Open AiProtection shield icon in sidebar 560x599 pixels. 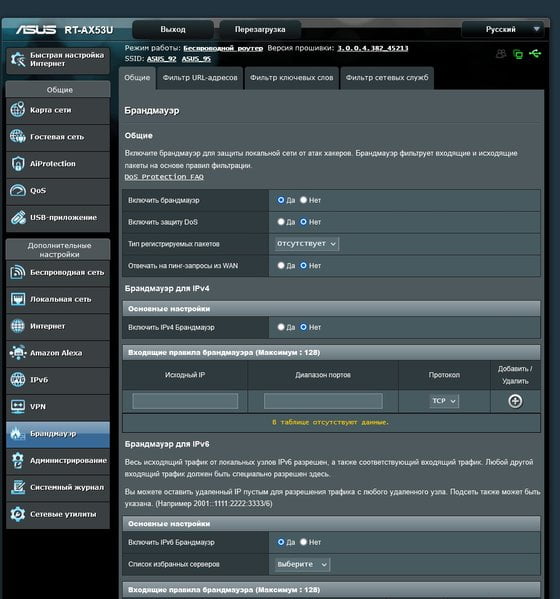18,164
